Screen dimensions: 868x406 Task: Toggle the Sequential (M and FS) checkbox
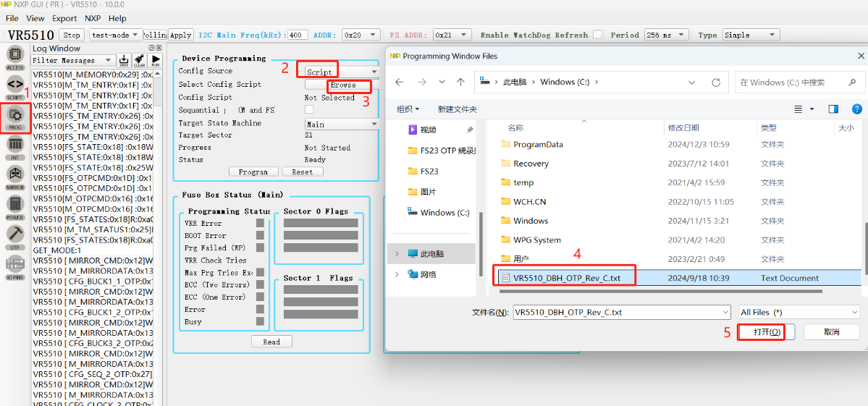[x=309, y=110]
